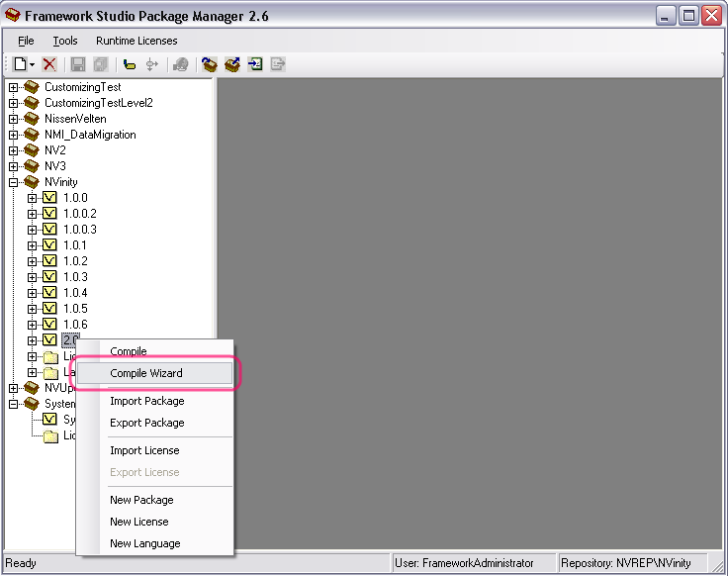Click the package icon beside NVinity

[32, 182]
